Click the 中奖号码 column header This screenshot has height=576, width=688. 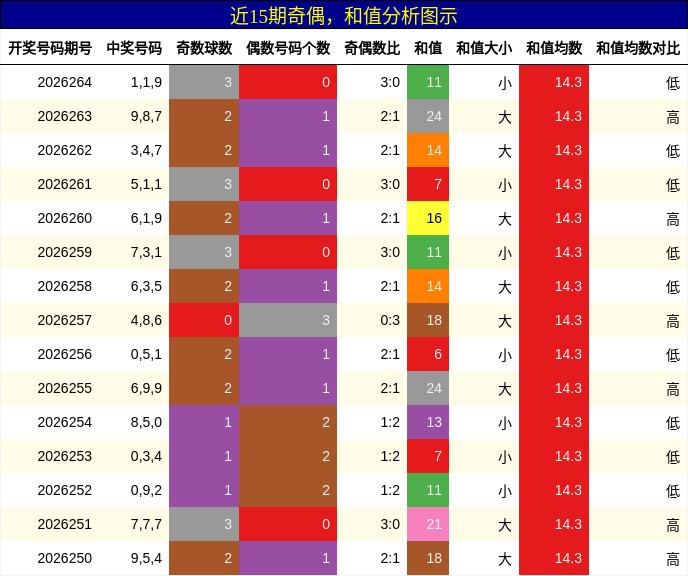[x=134, y=48]
